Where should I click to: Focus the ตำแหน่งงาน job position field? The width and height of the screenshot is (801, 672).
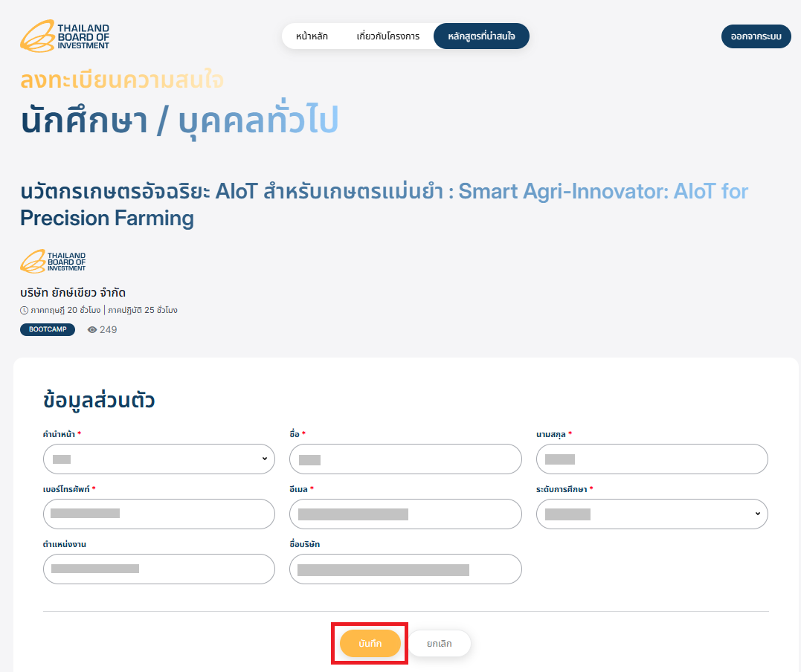[x=159, y=569]
